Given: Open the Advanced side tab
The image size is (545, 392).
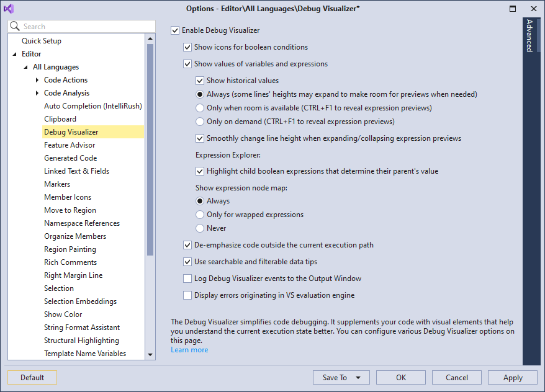Looking at the screenshot, I should (x=529, y=36).
